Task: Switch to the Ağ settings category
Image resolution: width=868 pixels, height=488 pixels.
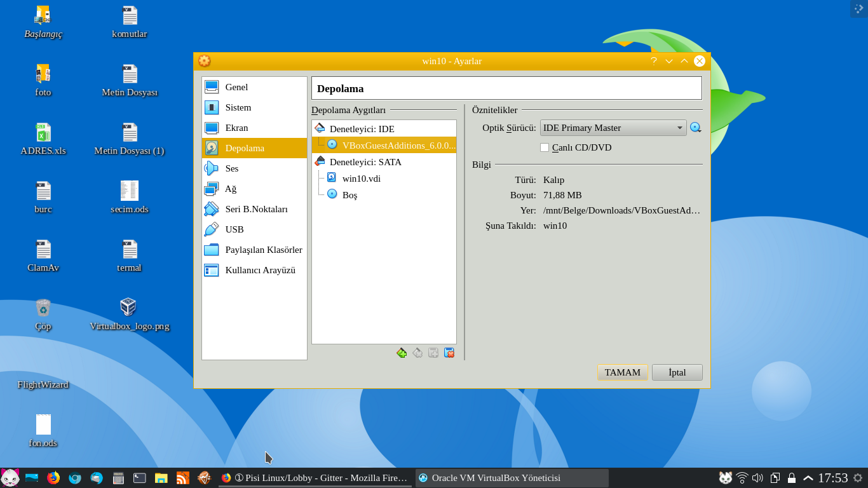Action: 230,189
